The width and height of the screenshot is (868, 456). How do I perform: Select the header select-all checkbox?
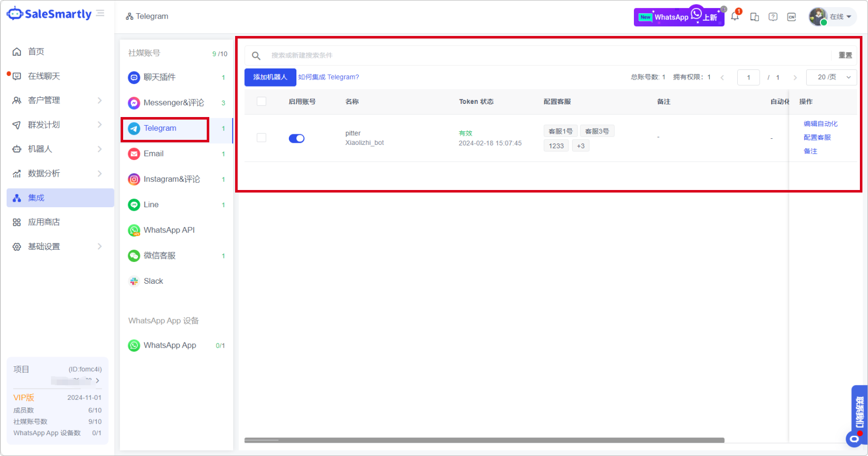pyautogui.click(x=261, y=101)
